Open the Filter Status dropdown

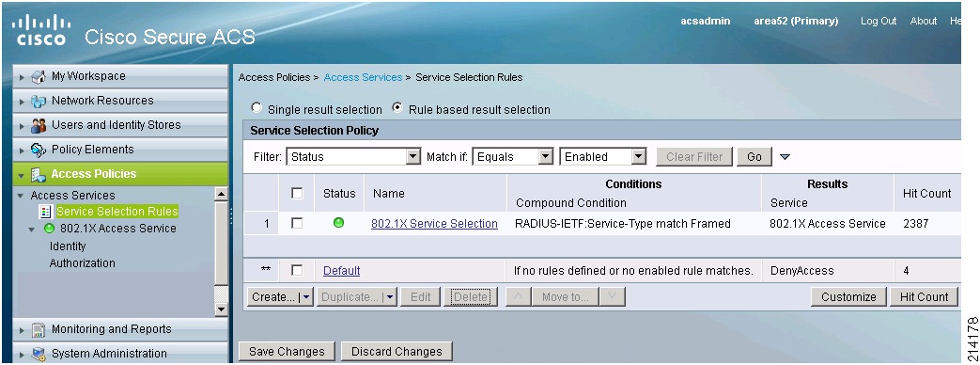click(x=353, y=156)
